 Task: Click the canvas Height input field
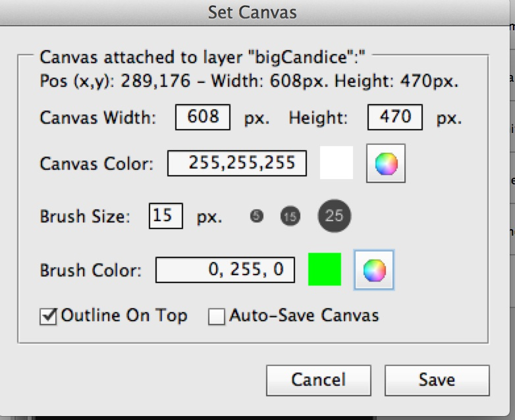(394, 117)
